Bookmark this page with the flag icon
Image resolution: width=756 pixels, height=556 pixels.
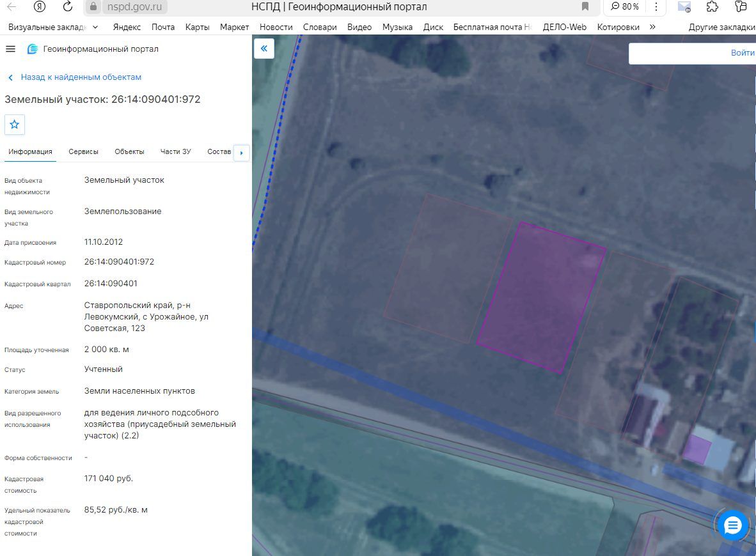pyautogui.click(x=585, y=6)
